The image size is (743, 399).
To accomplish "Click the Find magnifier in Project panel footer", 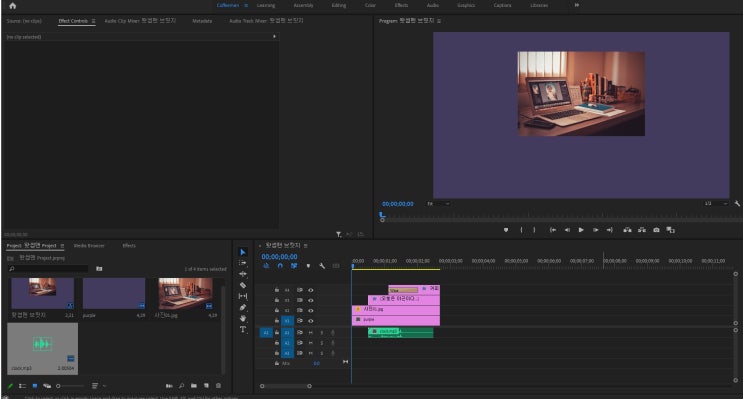I will click(x=181, y=386).
